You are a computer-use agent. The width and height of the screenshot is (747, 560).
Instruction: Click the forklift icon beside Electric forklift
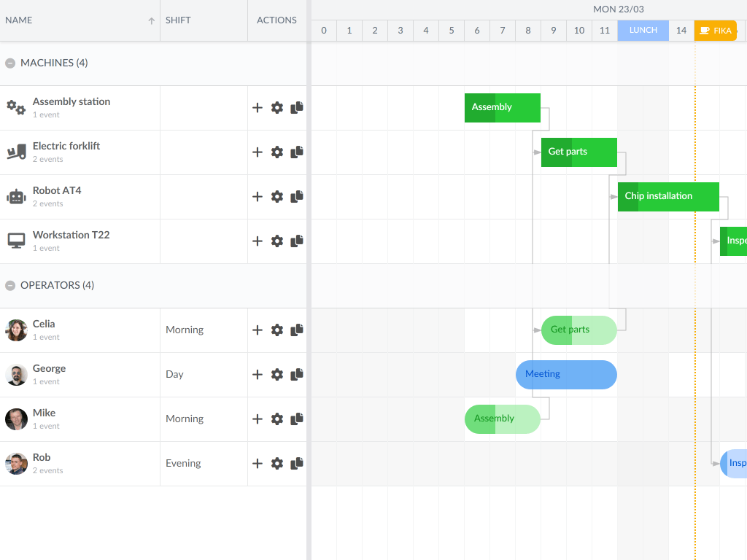click(16, 152)
